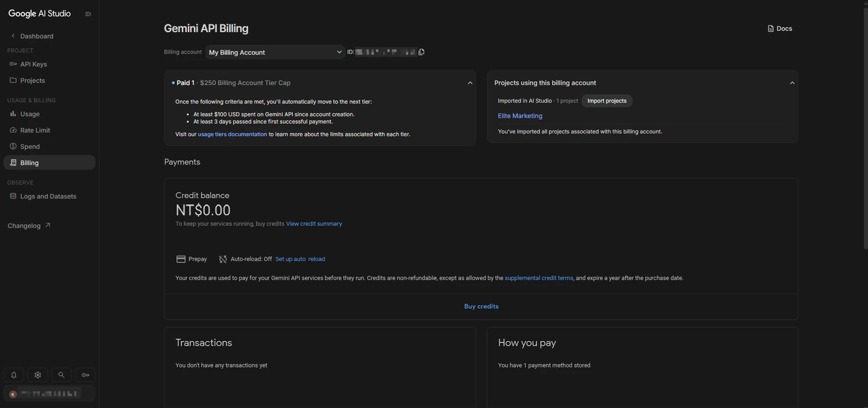Click View credit summary
The height and width of the screenshot is (408, 868).
tap(314, 224)
